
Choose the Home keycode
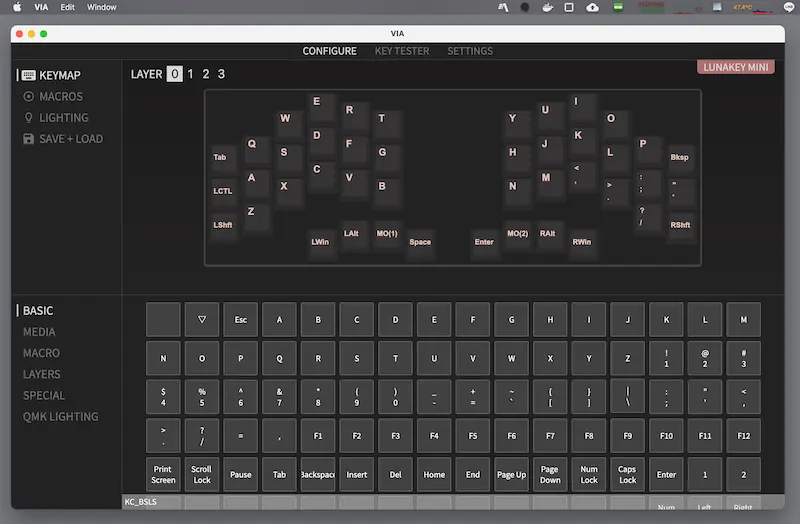click(434, 475)
